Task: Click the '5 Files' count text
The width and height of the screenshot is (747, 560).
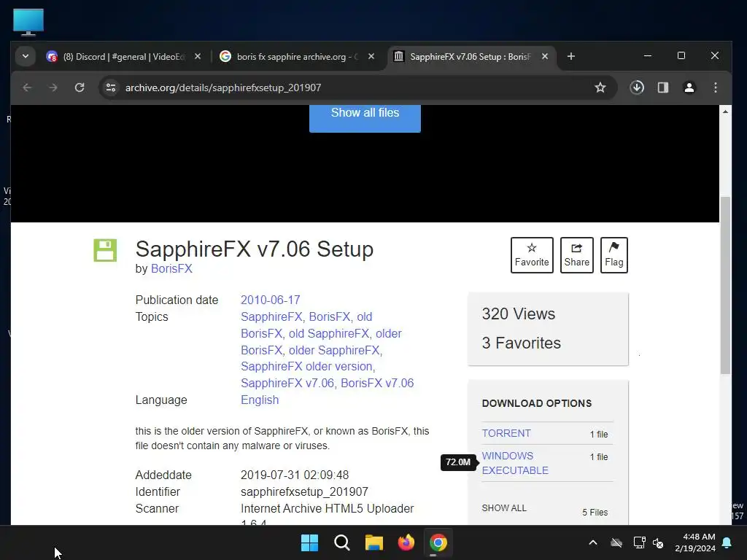Action: (595, 513)
